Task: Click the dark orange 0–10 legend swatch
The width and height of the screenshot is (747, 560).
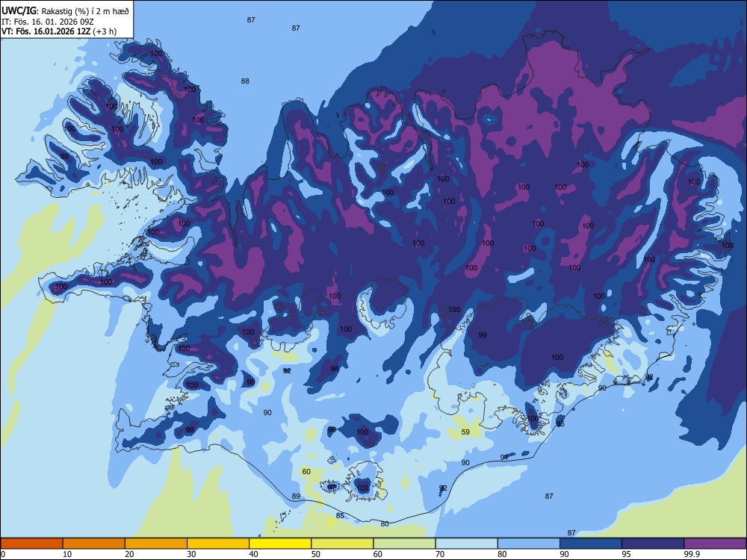Action: coord(31,544)
